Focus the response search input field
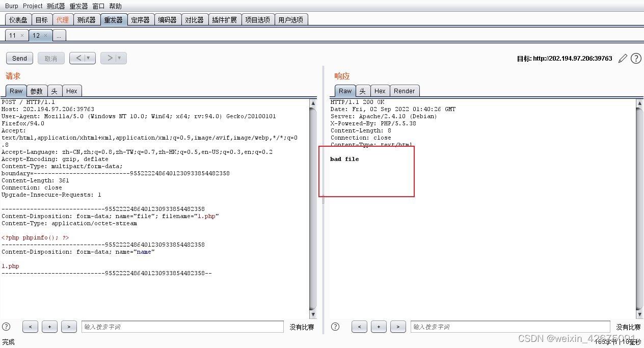 coord(510,327)
